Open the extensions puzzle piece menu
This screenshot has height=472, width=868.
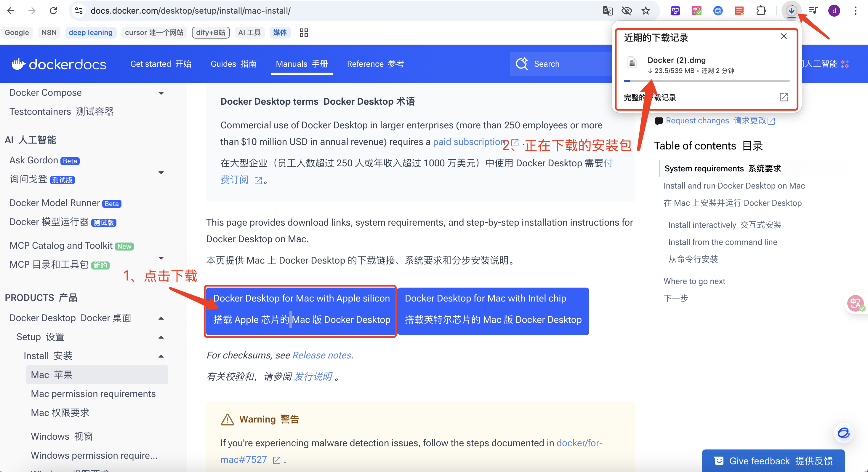click(761, 11)
